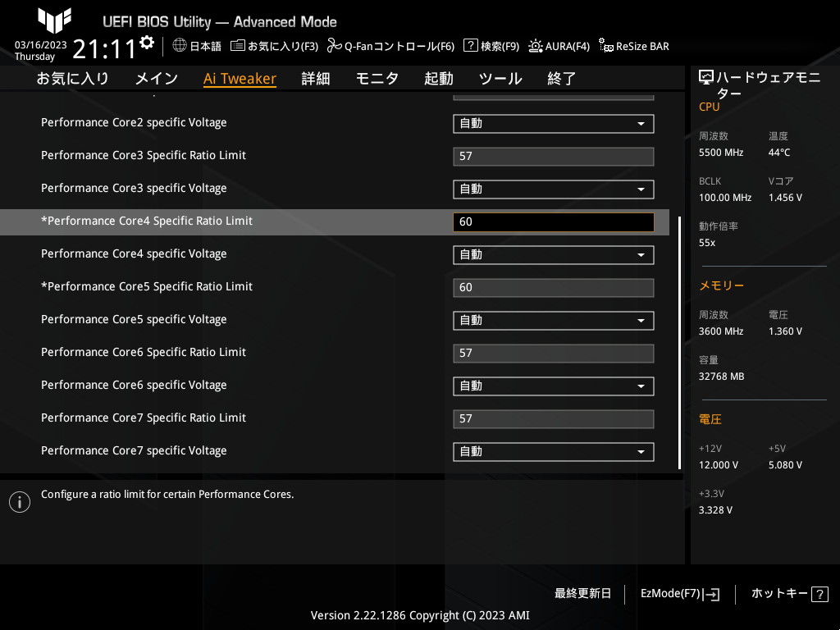Select Performance Core3 specific Voltage label
The height and width of the screenshot is (630, 840).
[x=134, y=188]
